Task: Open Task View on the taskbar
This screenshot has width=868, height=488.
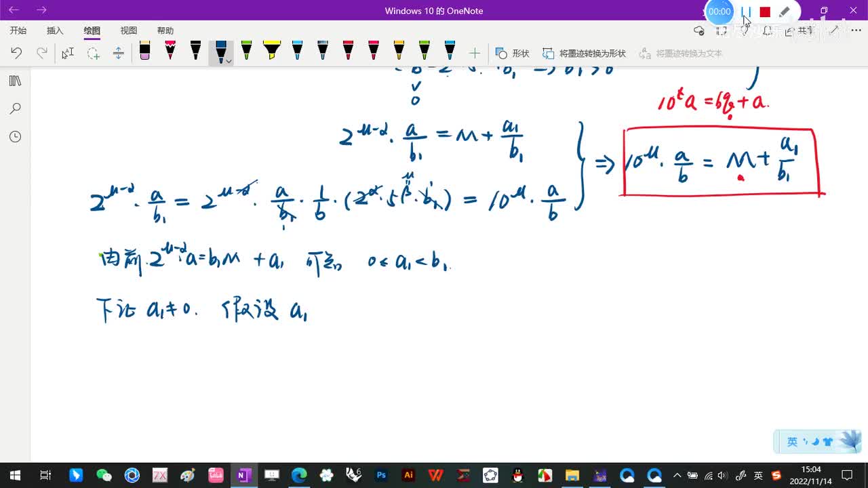Action: (x=45, y=475)
